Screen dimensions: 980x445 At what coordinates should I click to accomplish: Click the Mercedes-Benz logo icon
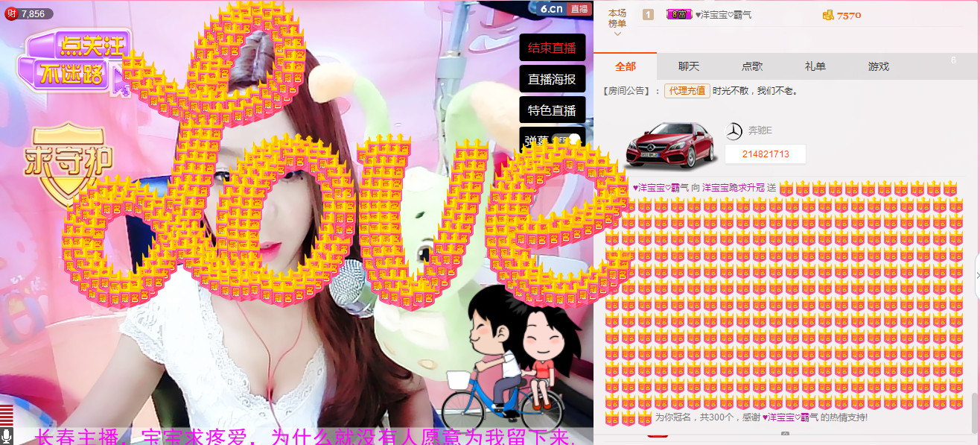pos(734,131)
